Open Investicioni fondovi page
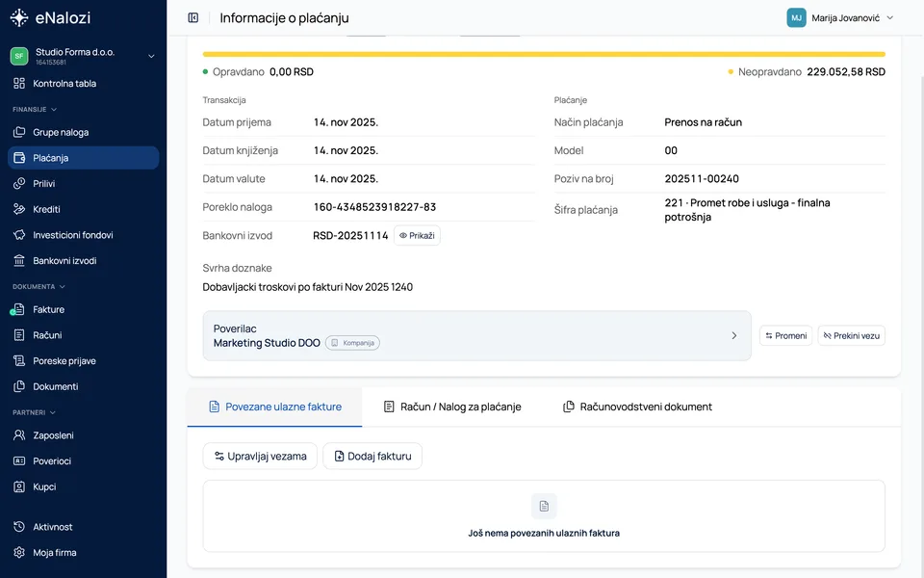 83,235
